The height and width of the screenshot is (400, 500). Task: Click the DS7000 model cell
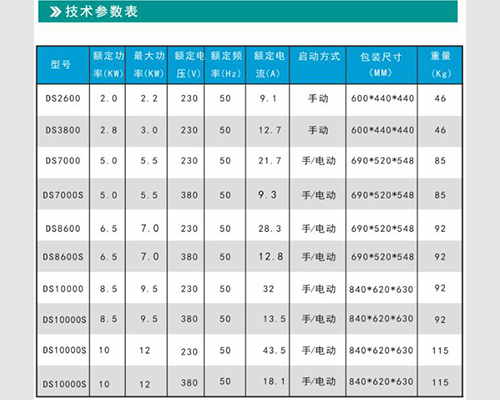63,161
